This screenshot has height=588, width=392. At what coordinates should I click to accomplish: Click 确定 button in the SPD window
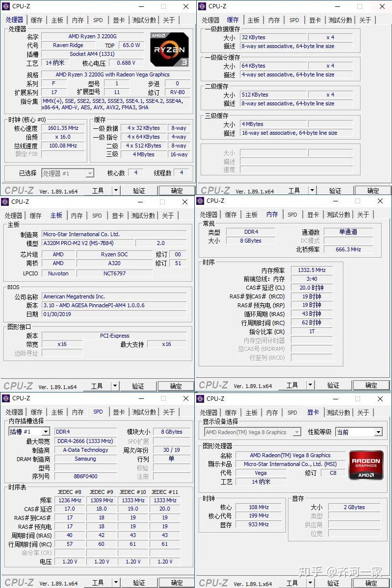177,583
